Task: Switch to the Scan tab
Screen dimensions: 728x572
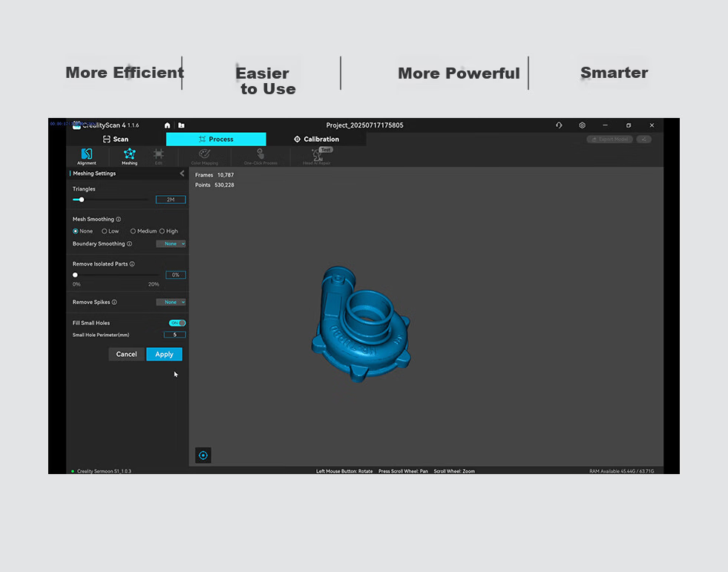Action: pyautogui.click(x=116, y=139)
